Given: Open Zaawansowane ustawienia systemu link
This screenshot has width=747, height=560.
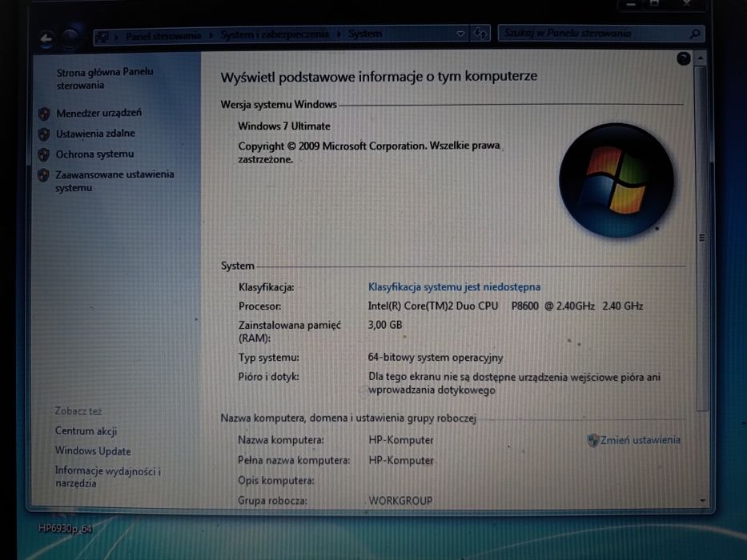Looking at the screenshot, I should [x=114, y=181].
